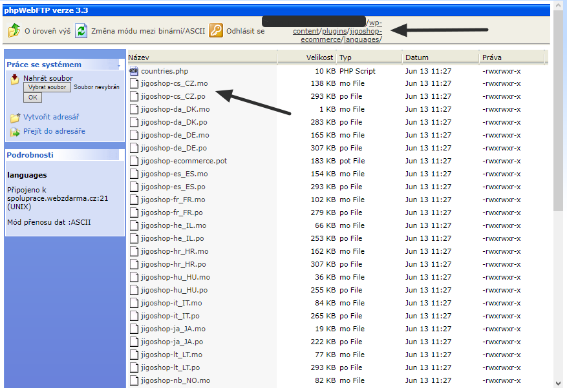Select the jigoshop-he_IL.po file
The width and height of the screenshot is (567, 392).
pos(173,238)
